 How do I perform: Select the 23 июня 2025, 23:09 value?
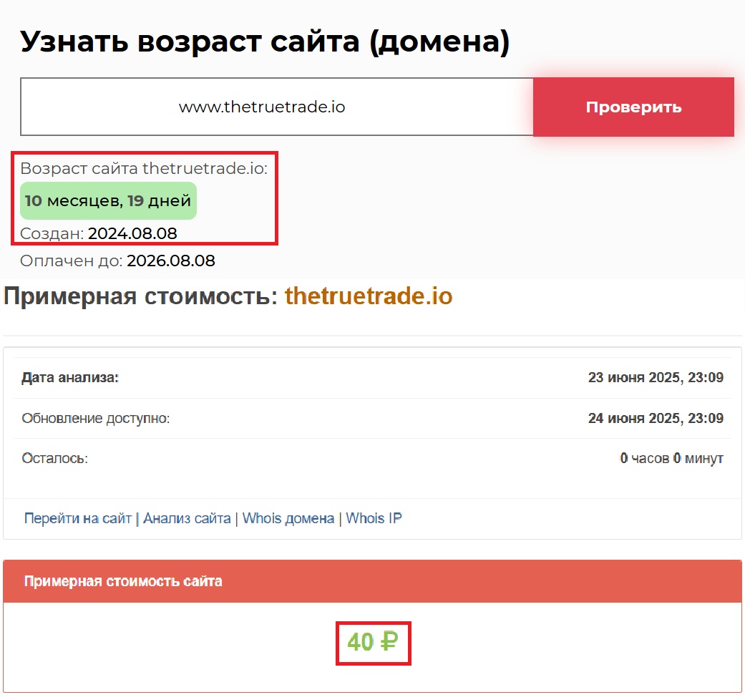655,378
